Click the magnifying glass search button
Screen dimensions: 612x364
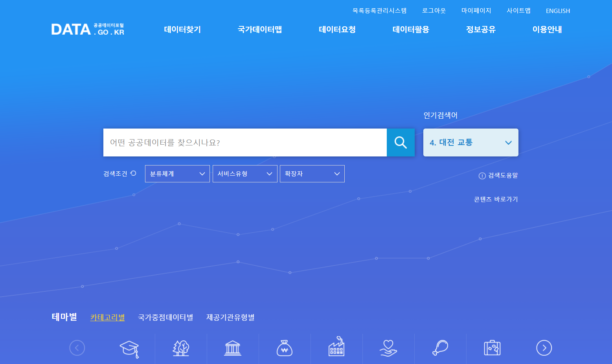[x=401, y=142]
